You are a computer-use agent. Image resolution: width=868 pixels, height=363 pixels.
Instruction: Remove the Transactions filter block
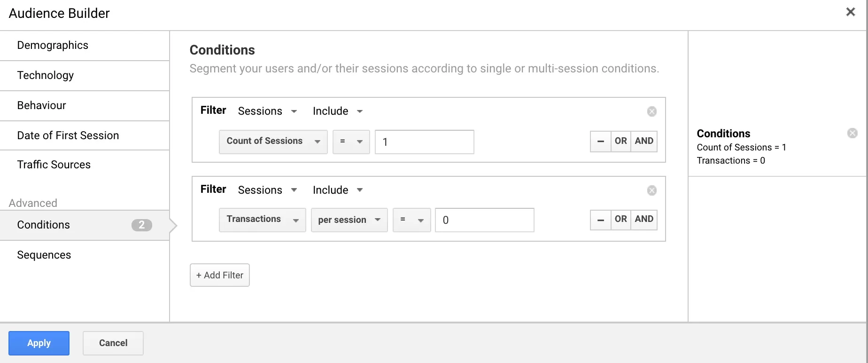coord(651,190)
